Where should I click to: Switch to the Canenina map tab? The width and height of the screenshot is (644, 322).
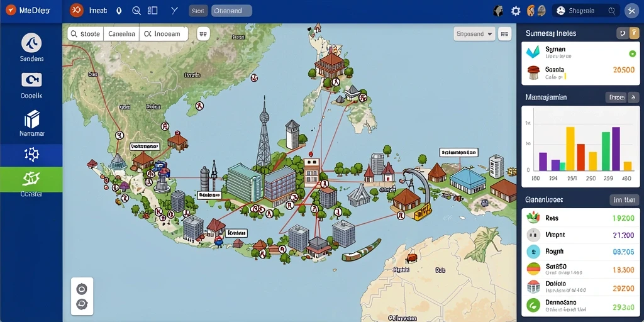point(121,34)
